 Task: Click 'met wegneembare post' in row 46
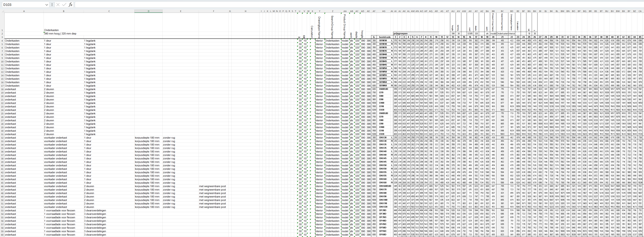pyautogui.click(x=212, y=186)
